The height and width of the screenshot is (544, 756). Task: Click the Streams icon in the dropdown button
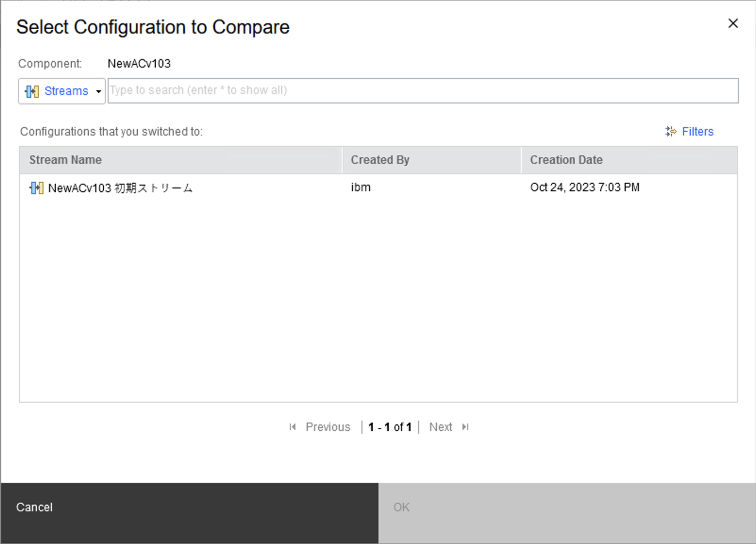click(x=32, y=91)
